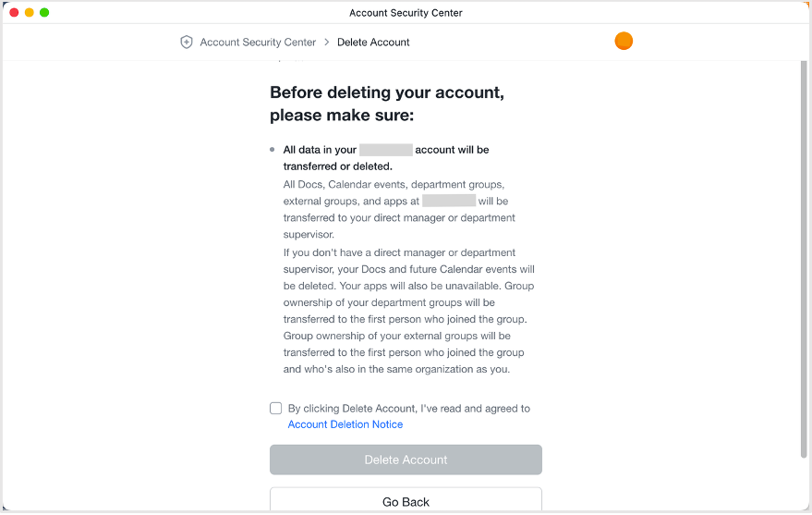The height and width of the screenshot is (515, 812).
Task: Select the Delete Account breadcrumb item
Action: [373, 43]
